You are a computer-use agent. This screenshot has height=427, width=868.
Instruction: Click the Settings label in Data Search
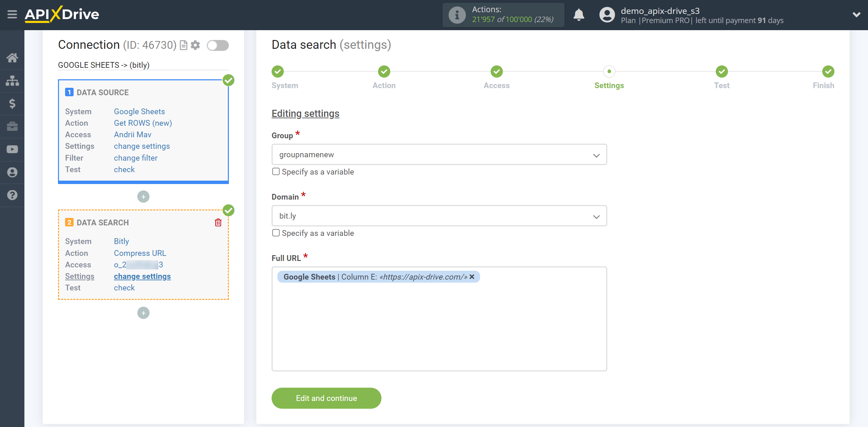click(80, 276)
